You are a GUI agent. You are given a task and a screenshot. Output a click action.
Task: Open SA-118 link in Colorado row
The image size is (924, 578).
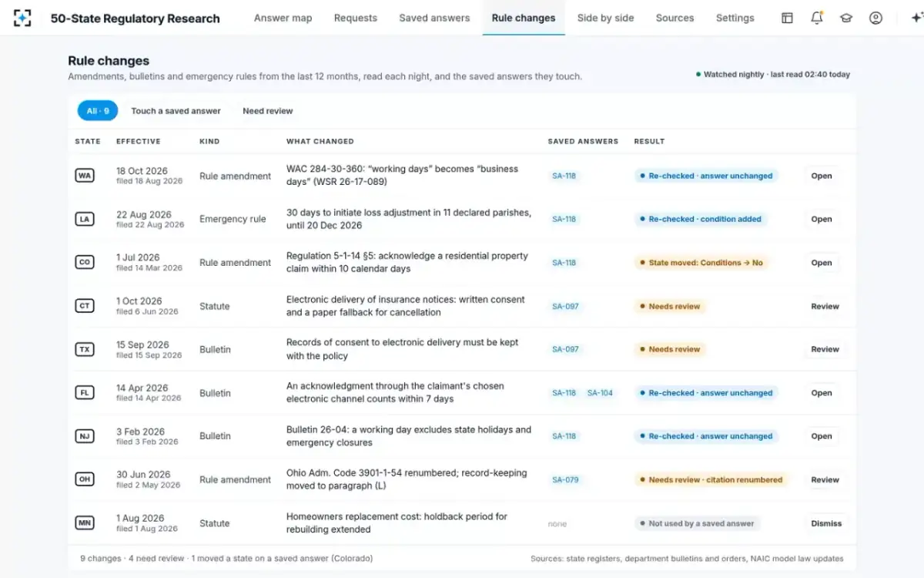pos(564,263)
